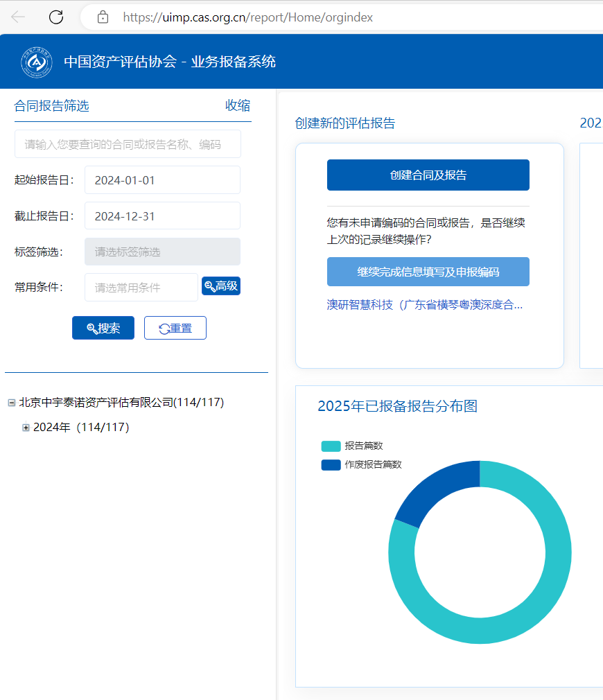The image size is (603, 700).
Task: Click the browser reload icon
Action: click(x=56, y=17)
